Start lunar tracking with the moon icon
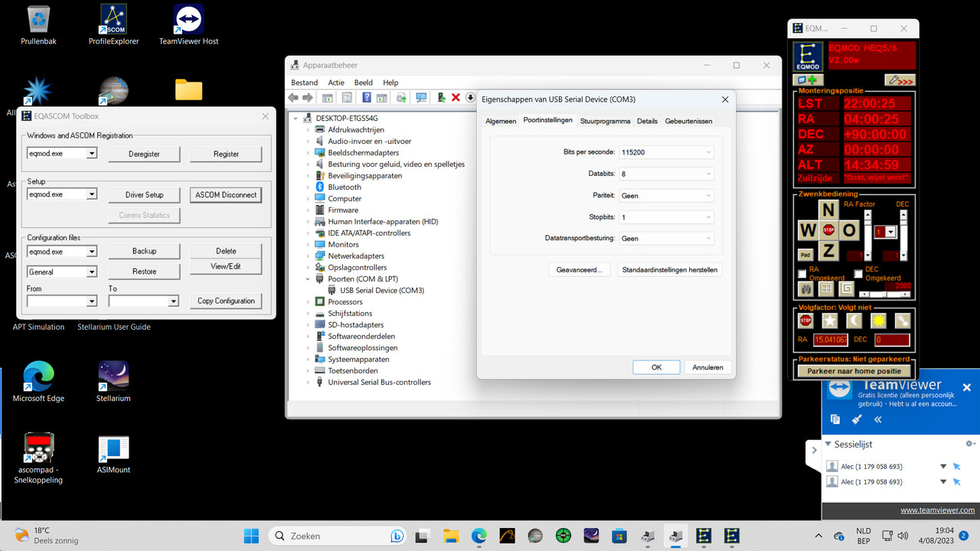The image size is (980, 551). pyautogui.click(x=854, y=321)
